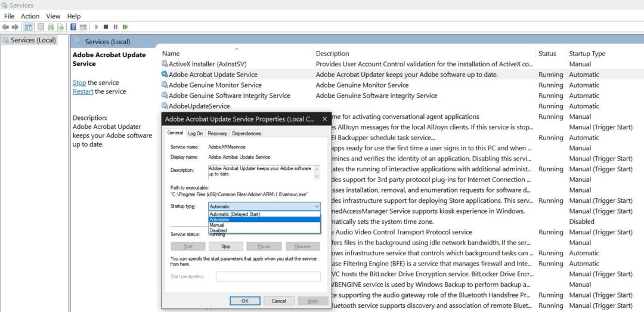Choose Disabled startup type option
This screenshot has width=644, height=312.
(x=265, y=231)
